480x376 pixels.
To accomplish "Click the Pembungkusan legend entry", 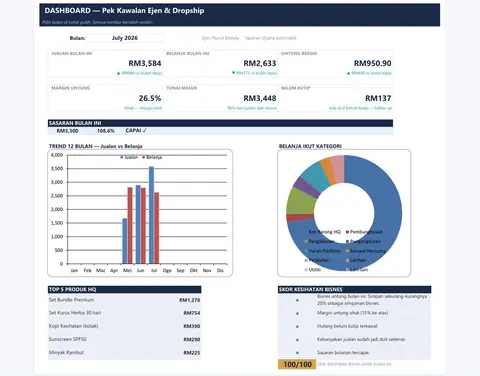I will (x=364, y=232).
